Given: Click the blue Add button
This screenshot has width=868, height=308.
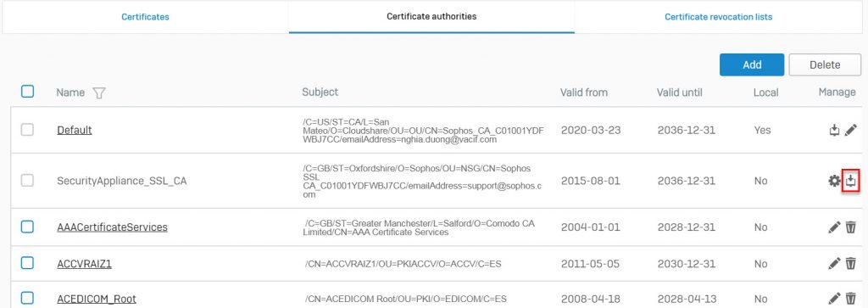Looking at the screenshot, I should coord(752,64).
